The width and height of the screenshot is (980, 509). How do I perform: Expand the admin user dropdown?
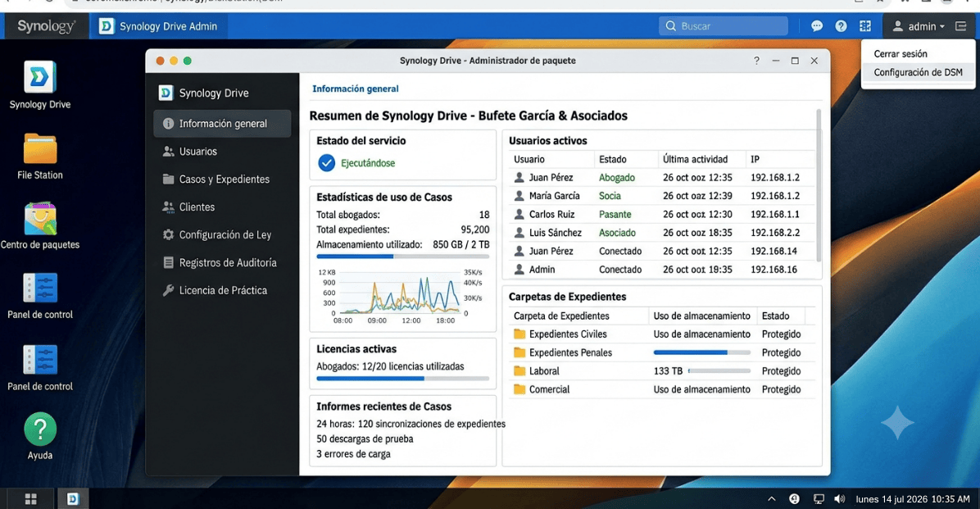coord(918,26)
